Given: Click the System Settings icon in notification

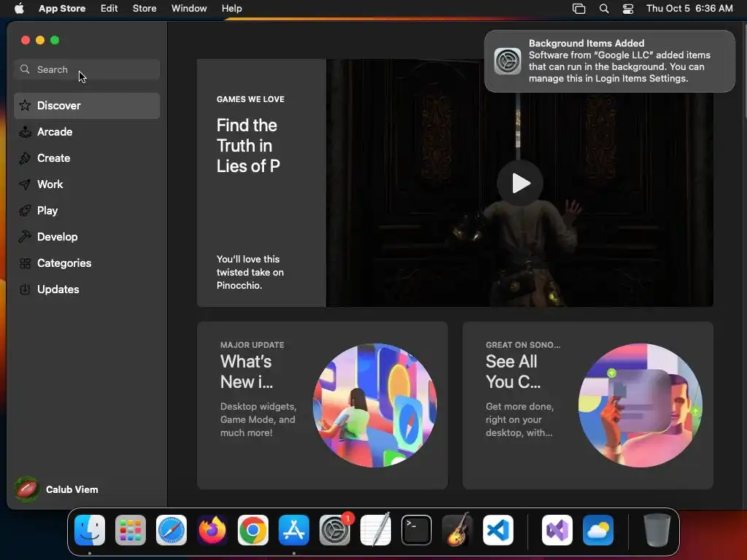Looking at the screenshot, I should click(x=508, y=61).
